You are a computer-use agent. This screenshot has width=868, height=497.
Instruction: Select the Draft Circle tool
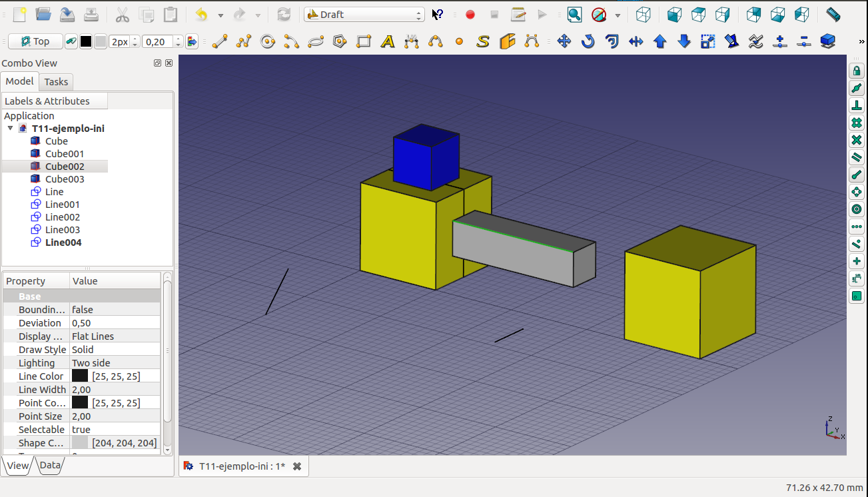268,42
